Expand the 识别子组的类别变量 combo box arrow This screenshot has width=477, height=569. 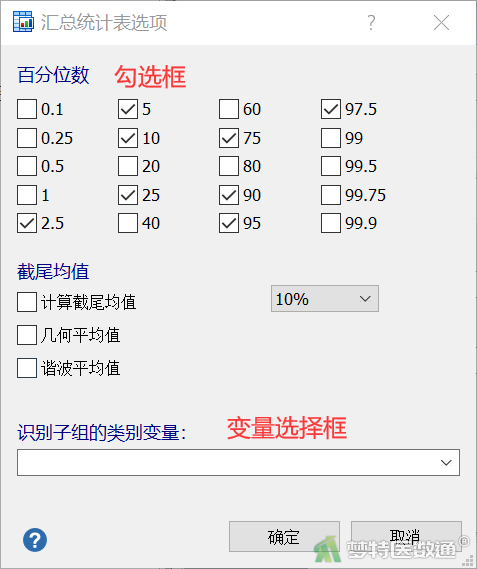point(446,463)
